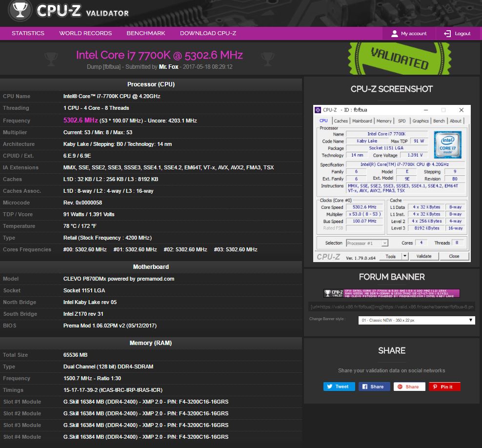Select the Bench tab in CPU-Z screenshot
The width and height of the screenshot is (482, 448).
[439, 121]
